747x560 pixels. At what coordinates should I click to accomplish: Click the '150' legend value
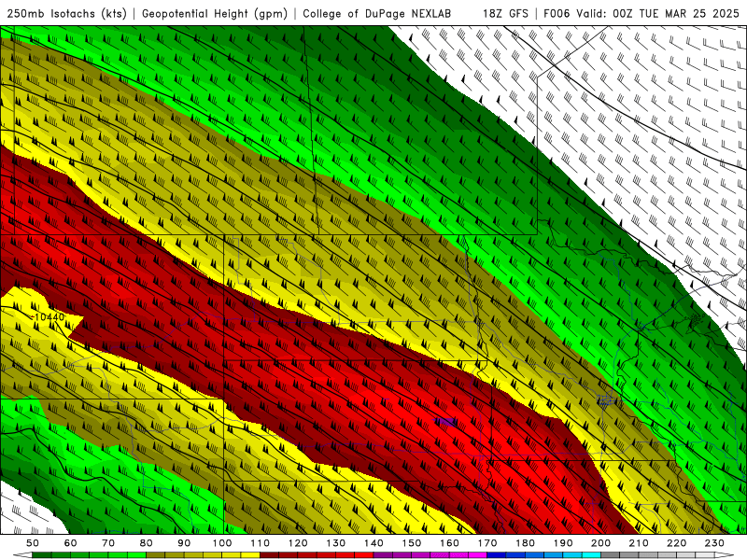click(412, 543)
